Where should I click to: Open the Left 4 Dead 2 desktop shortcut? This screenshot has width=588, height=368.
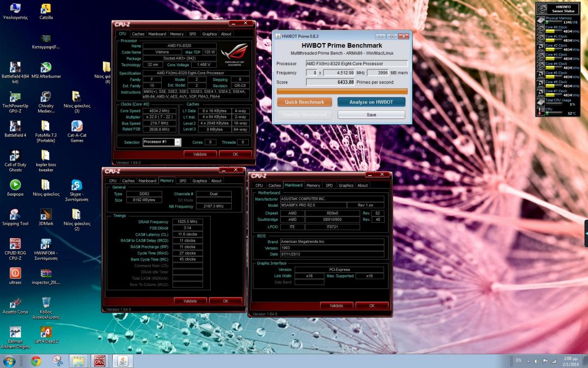point(46,335)
